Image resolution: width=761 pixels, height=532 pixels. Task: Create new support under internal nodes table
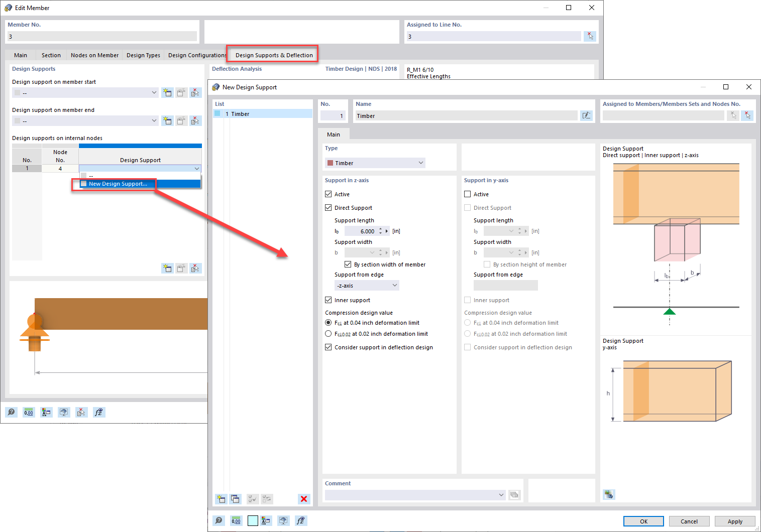pos(167,269)
